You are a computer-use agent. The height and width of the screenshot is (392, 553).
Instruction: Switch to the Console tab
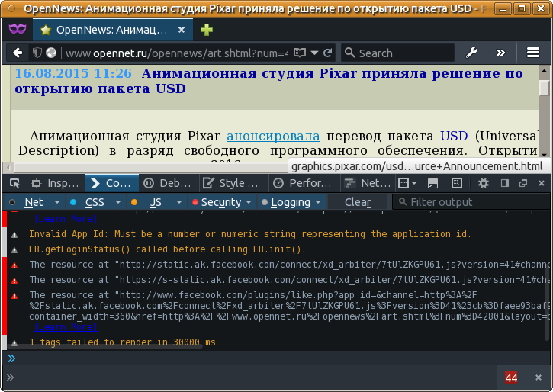pyautogui.click(x=112, y=183)
